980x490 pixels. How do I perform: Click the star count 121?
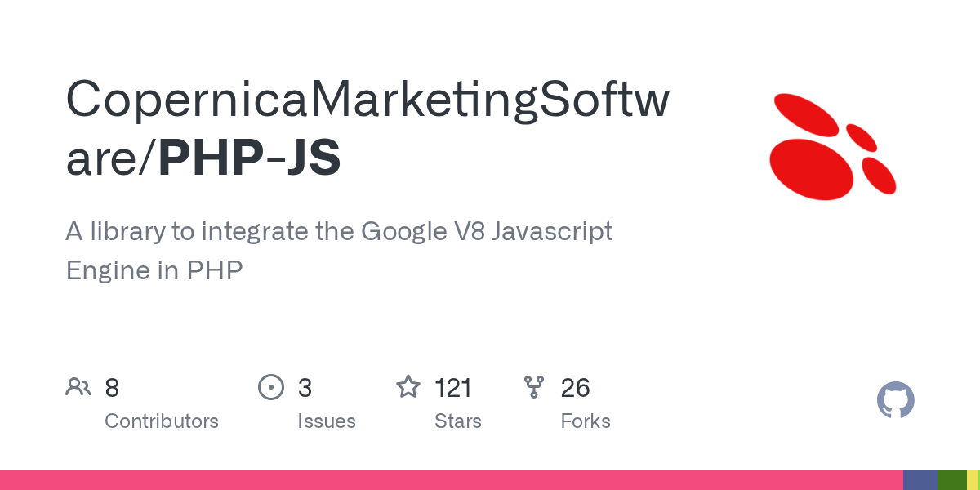(x=453, y=388)
